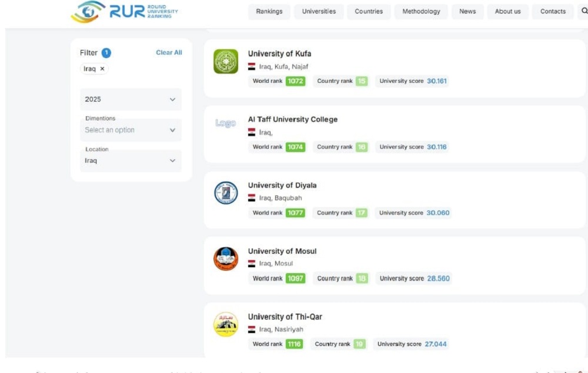Click the University of Kufa green logo

coord(226,62)
